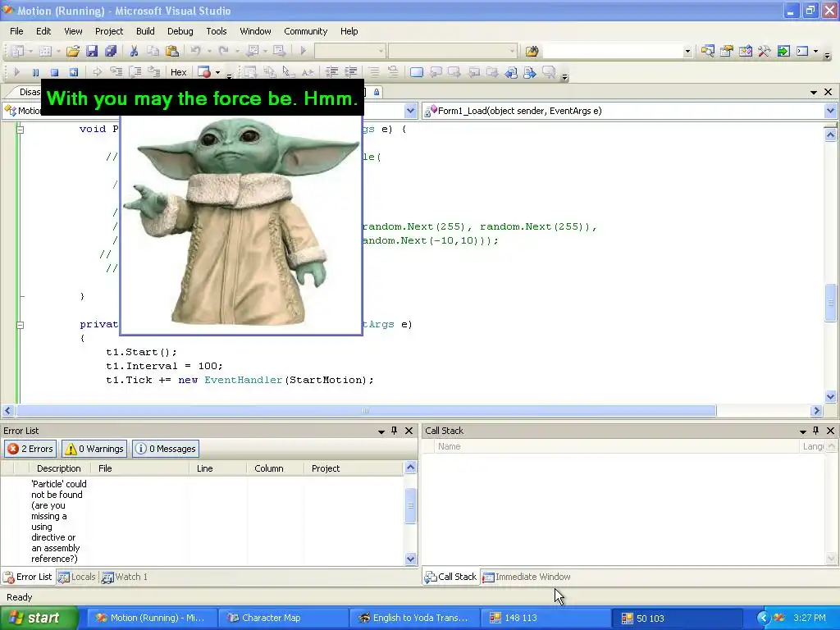Cut selection with the scissors icon
The height and width of the screenshot is (630, 840).
click(x=134, y=51)
